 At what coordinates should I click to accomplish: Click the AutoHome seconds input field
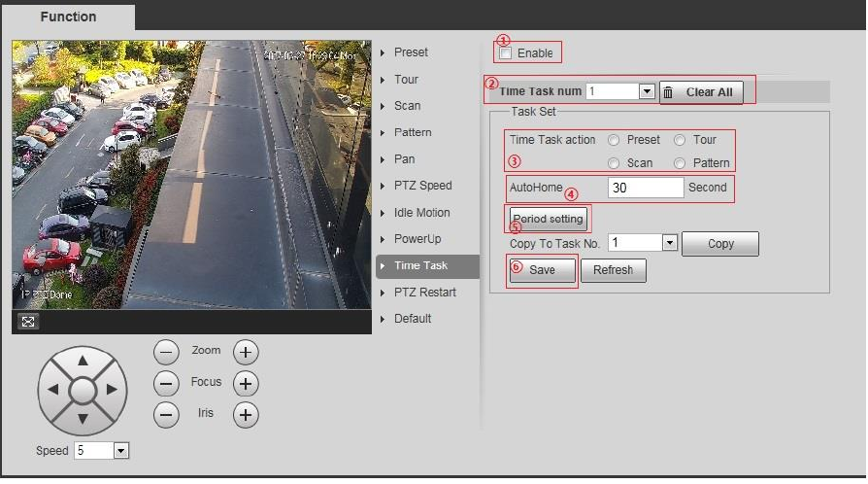646,188
